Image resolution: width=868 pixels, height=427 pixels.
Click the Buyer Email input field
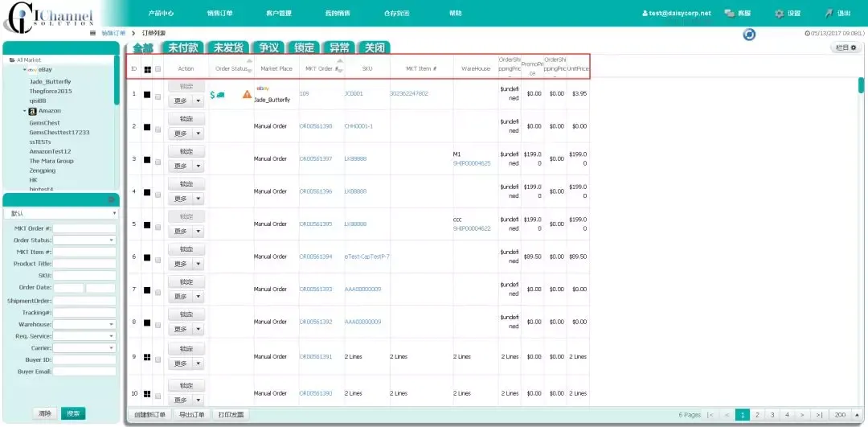84,372
